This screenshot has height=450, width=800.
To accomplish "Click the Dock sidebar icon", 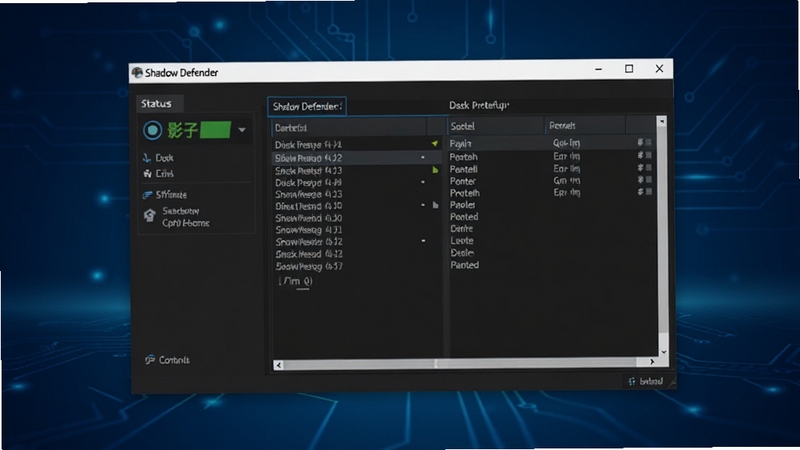I will (x=147, y=158).
